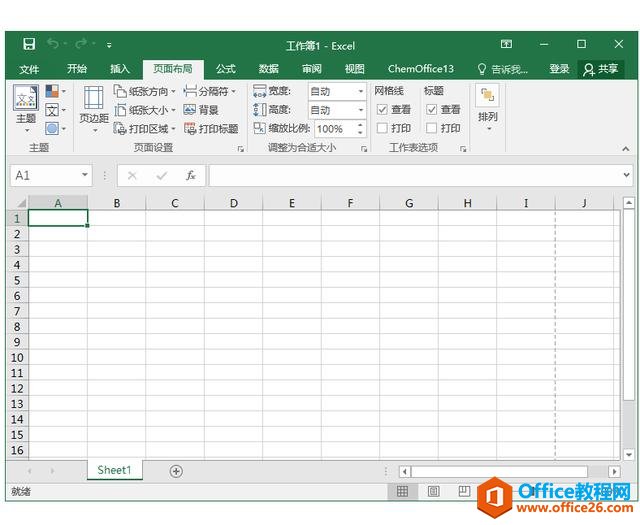Open theme Colors dropdown icon
This screenshot has width=640, height=525.
(x=56, y=91)
